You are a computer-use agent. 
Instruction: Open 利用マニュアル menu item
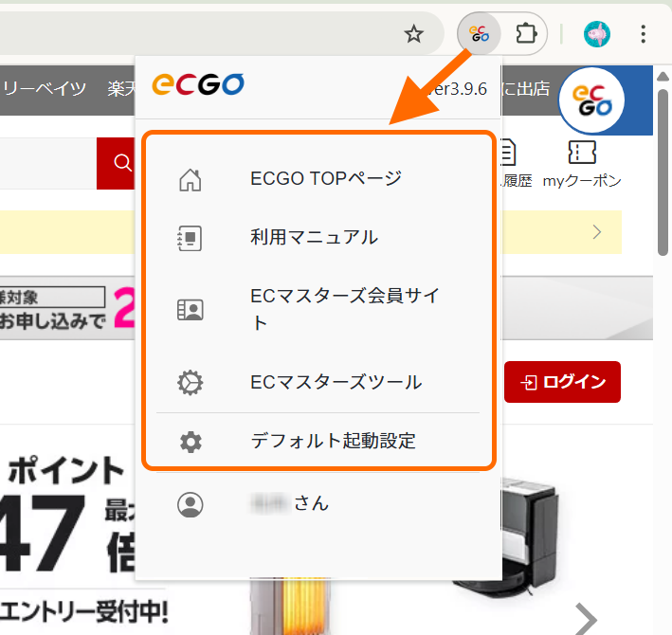(x=314, y=238)
